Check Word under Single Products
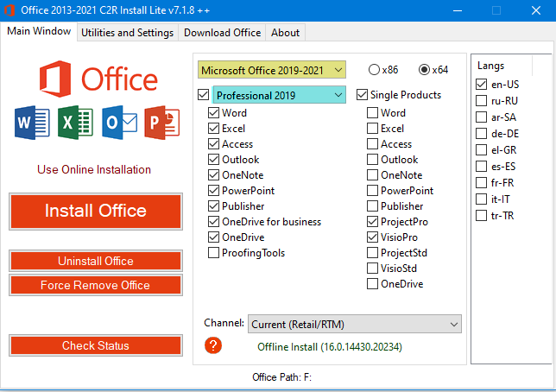Viewport: 556px width, 392px height. click(372, 113)
